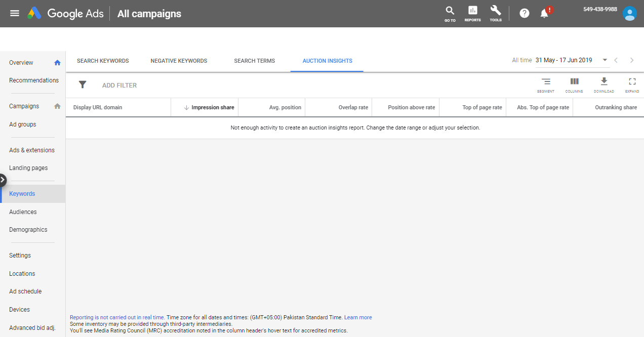The height and width of the screenshot is (337, 644).
Task: Open the Reports icon
Action: (472, 12)
